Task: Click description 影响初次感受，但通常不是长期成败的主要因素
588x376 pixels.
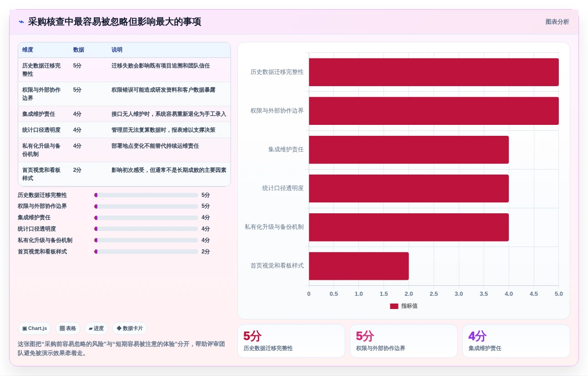Action: [169, 170]
